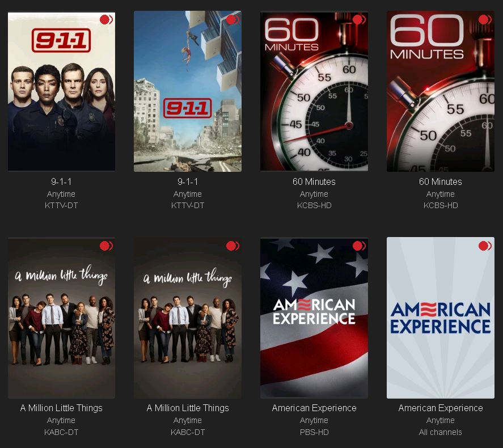Screen dimensions: 503x448
Task: Open first A Million Little Things poster
Action: coord(61,318)
